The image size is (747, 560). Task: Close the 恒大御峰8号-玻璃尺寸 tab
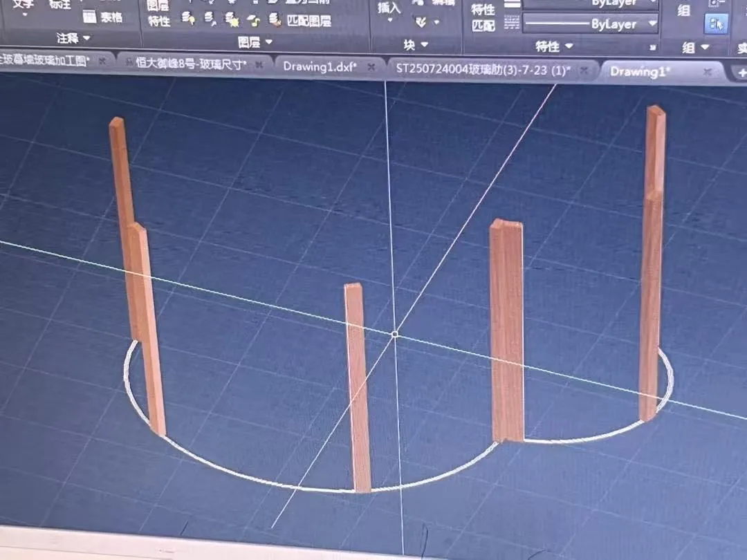tap(259, 64)
